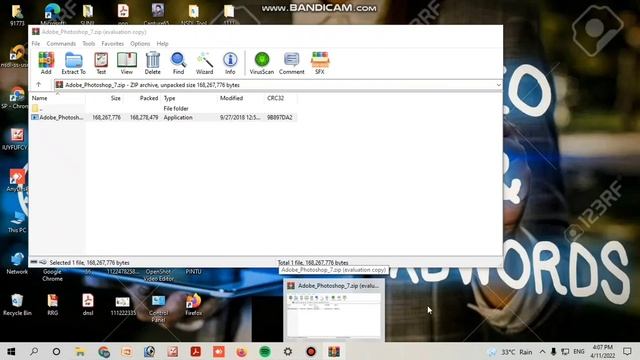The height and width of the screenshot is (360, 640).
Task: Open the This PC desktop icon
Action: (x=17, y=222)
